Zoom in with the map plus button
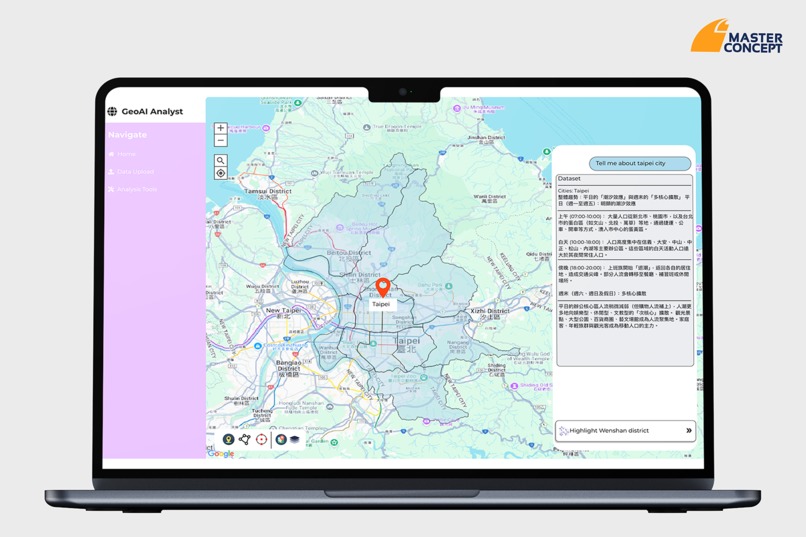Image resolution: width=806 pixels, height=537 pixels. coord(221,128)
